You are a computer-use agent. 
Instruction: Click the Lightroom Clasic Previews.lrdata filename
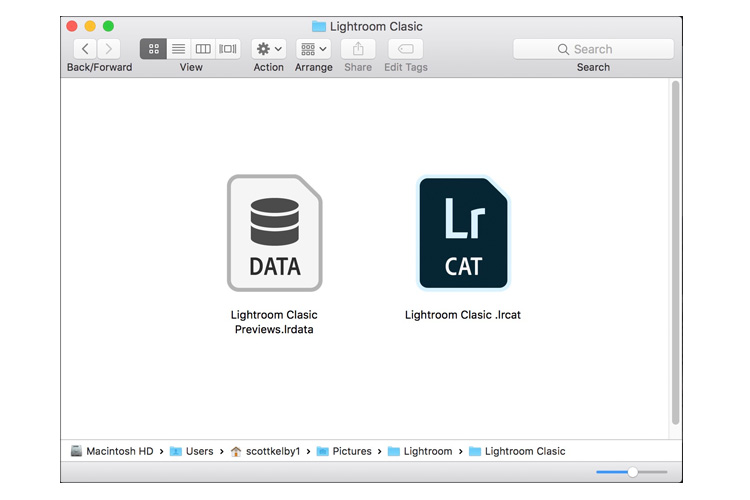coord(274,322)
